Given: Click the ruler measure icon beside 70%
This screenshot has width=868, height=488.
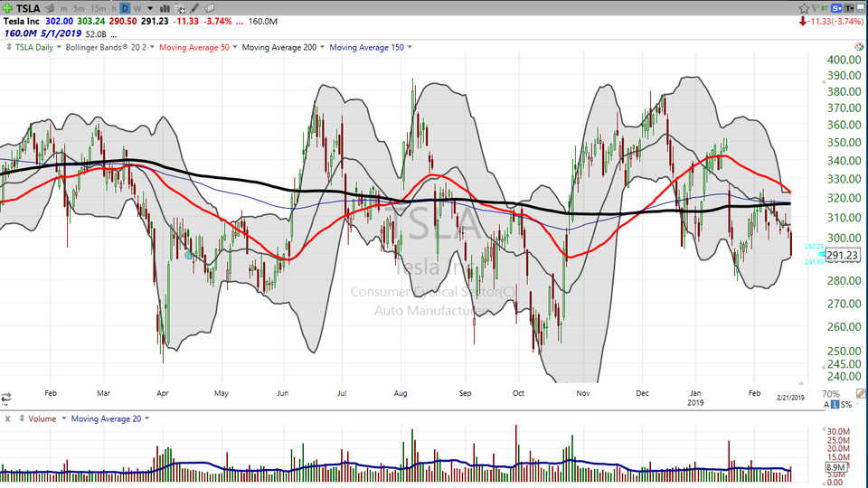Looking at the screenshot, I should click(x=860, y=393).
